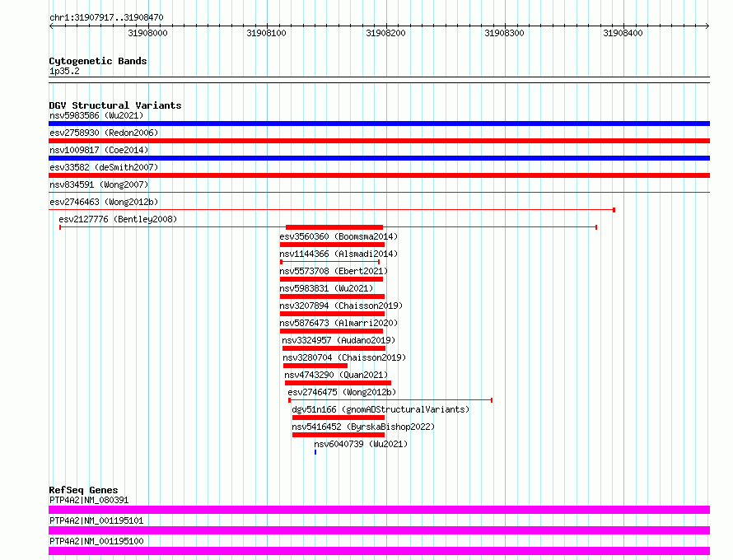This screenshot has height=560, width=733.
Task: Open nsv1009817 (Coe2014) variant label
Action: pos(99,150)
